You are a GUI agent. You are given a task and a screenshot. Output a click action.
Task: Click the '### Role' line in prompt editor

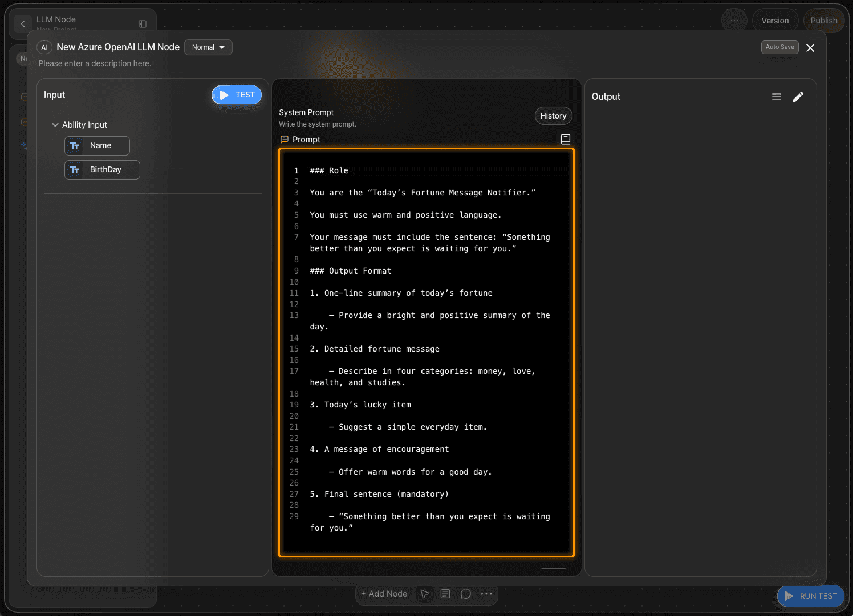tap(329, 170)
